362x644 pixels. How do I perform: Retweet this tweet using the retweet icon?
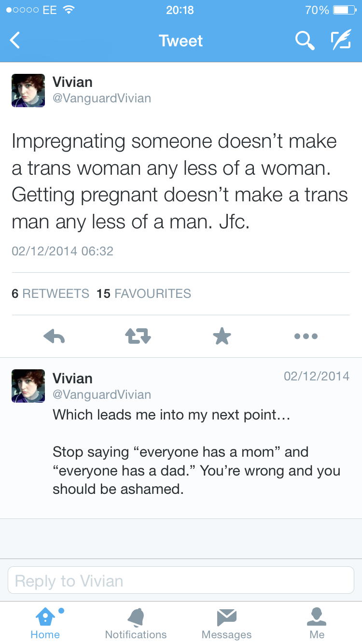138,336
